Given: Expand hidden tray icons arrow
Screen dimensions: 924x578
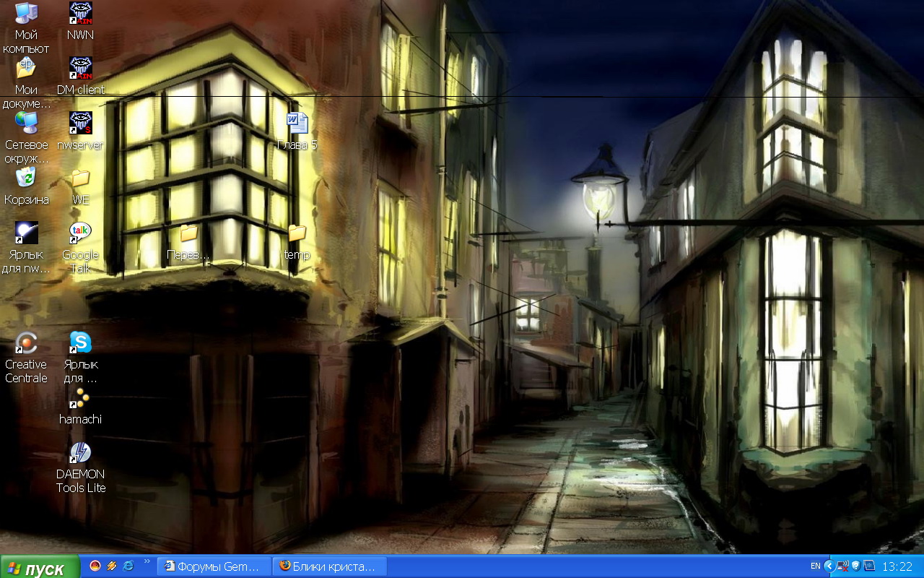Looking at the screenshot, I should [829, 566].
